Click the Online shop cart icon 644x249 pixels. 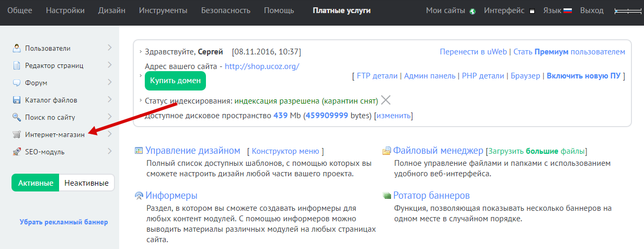[x=17, y=134]
